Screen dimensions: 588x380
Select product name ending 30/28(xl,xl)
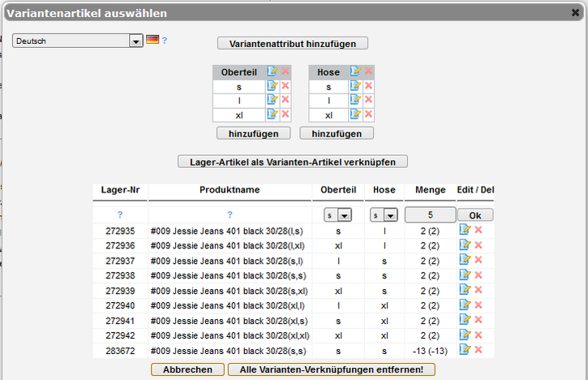230,335
